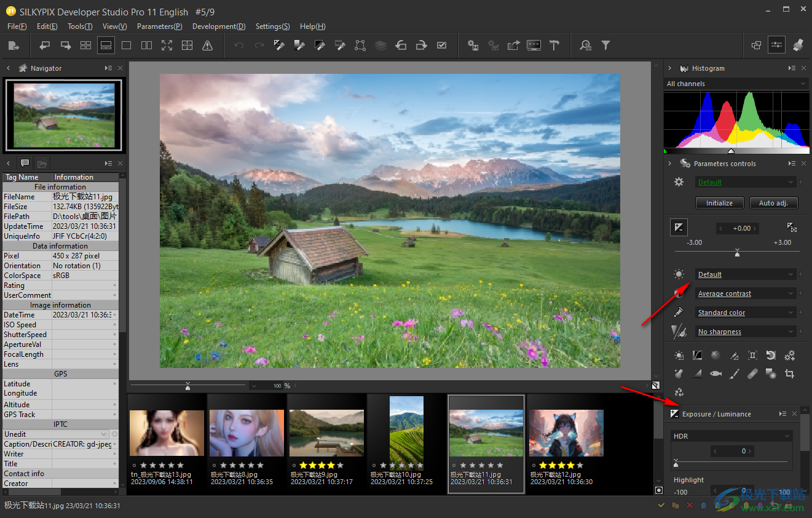This screenshot has height=518, width=812.
Task: Click the Auto adj. button
Action: point(773,202)
